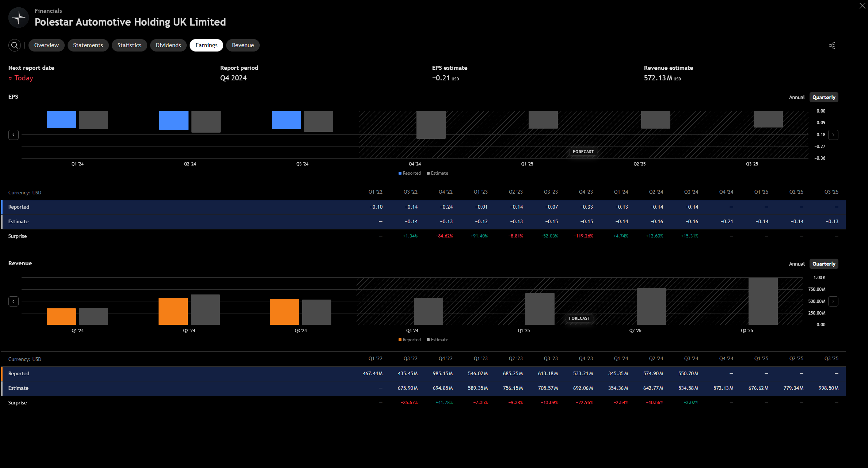Switch EPS chart to Annual
This screenshot has height=468, width=868.
(796, 97)
